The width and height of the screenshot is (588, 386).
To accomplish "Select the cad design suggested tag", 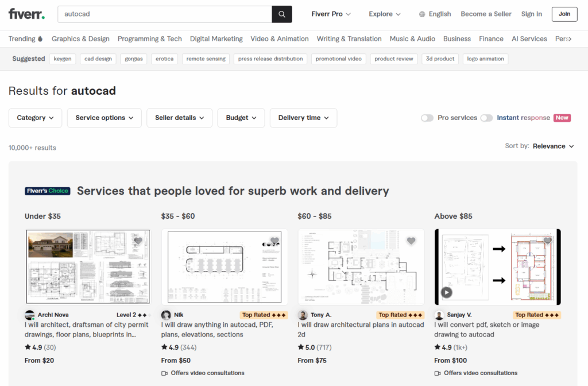I will 99,59.
